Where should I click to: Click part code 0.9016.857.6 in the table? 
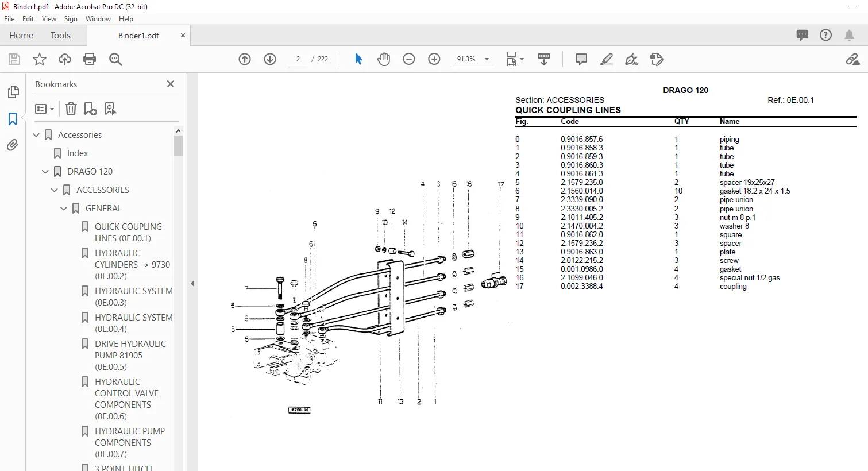click(x=582, y=139)
